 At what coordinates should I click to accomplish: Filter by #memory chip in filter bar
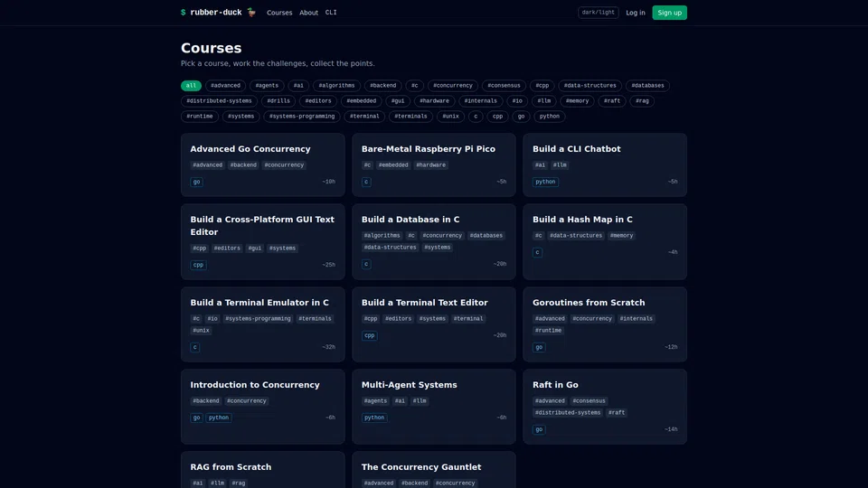[x=578, y=101]
